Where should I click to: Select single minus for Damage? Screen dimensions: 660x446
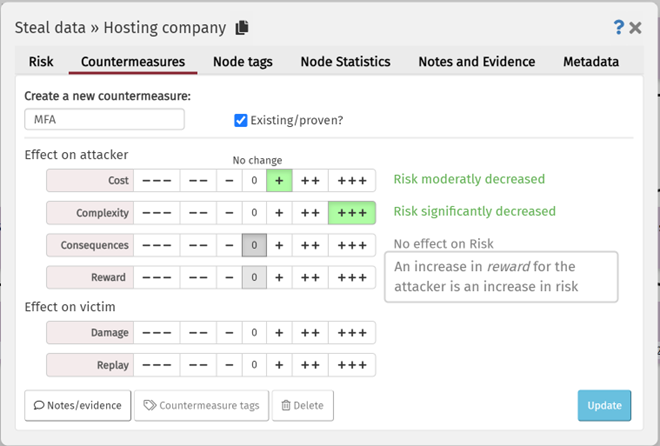[x=229, y=333]
